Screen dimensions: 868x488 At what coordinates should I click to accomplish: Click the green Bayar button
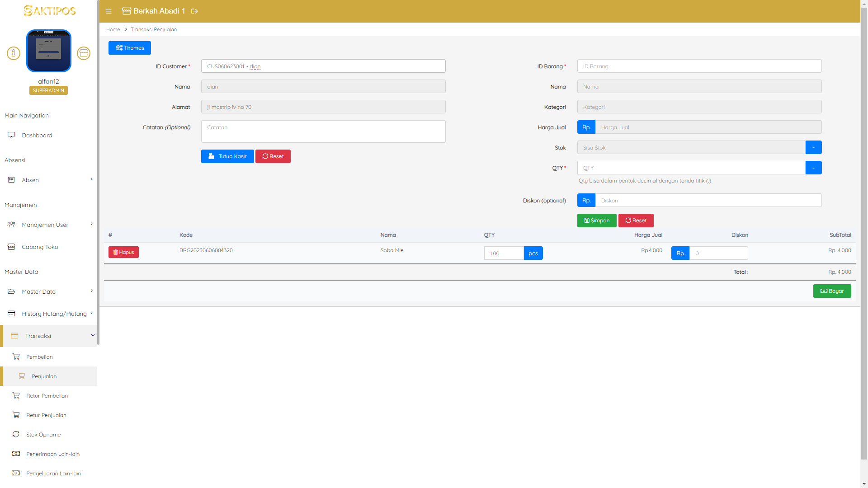832,291
